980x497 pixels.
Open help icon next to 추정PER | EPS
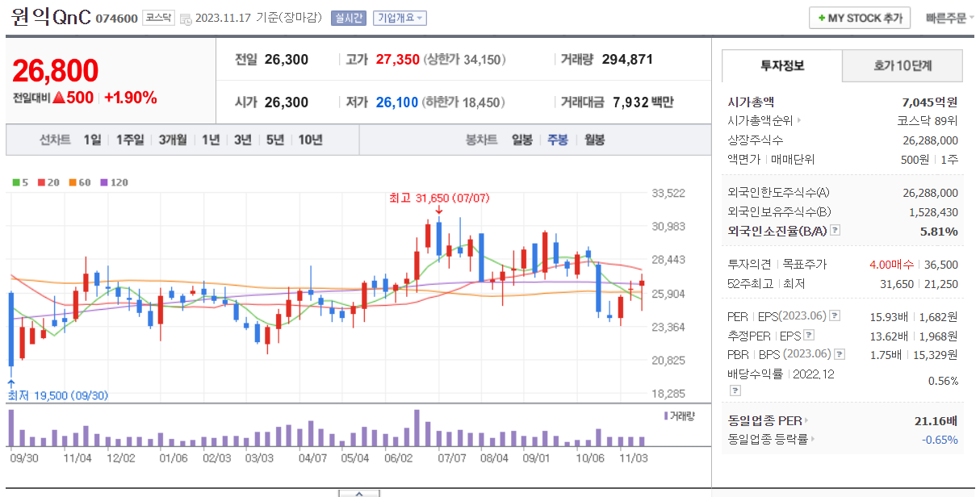(x=809, y=336)
